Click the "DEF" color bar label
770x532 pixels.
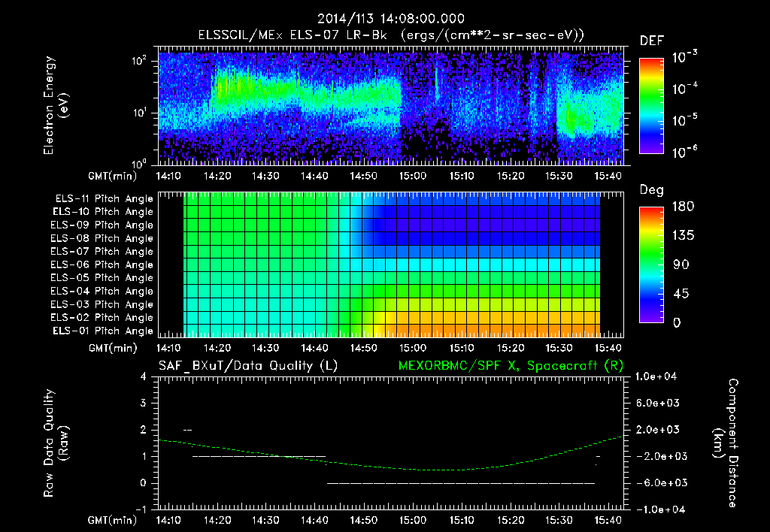click(x=652, y=41)
